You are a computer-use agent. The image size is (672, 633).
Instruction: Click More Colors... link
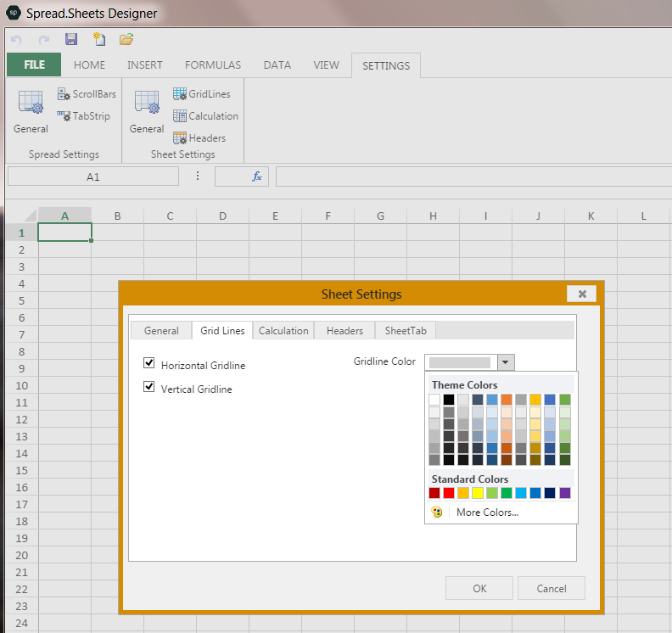click(487, 513)
